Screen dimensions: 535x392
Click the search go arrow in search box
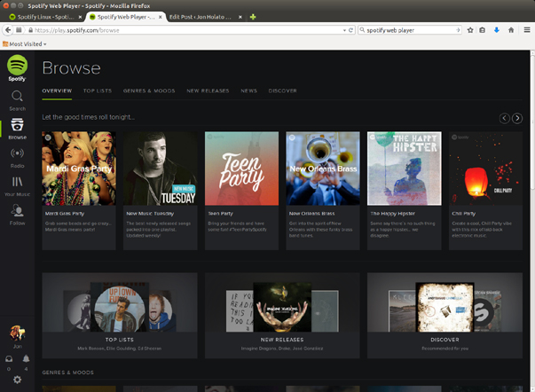(x=458, y=30)
